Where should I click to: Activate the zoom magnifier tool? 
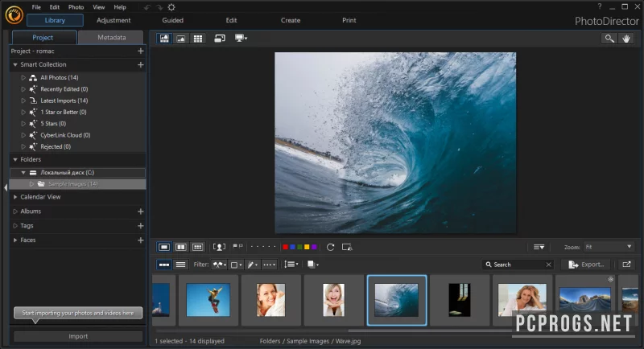609,39
